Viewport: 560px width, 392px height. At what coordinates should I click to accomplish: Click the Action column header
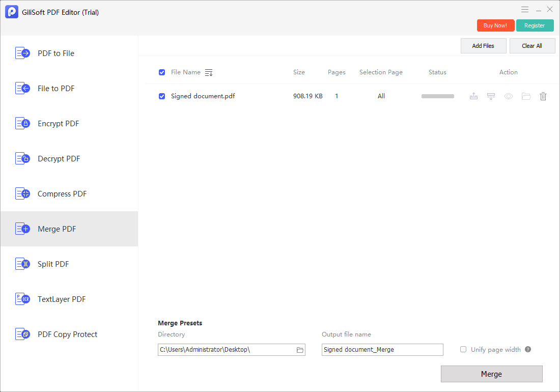(508, 72)
